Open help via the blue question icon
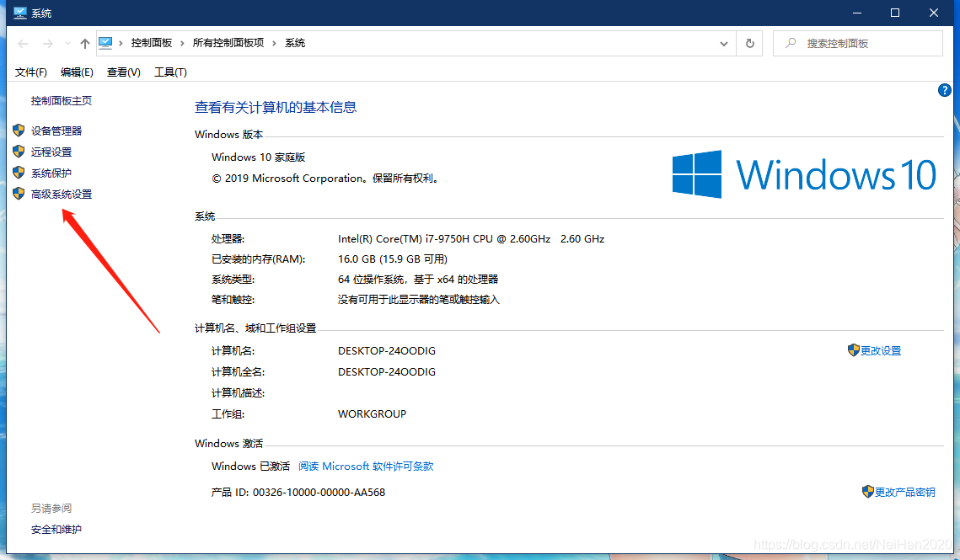The image size is (960, 560). [x=944, y=91]
